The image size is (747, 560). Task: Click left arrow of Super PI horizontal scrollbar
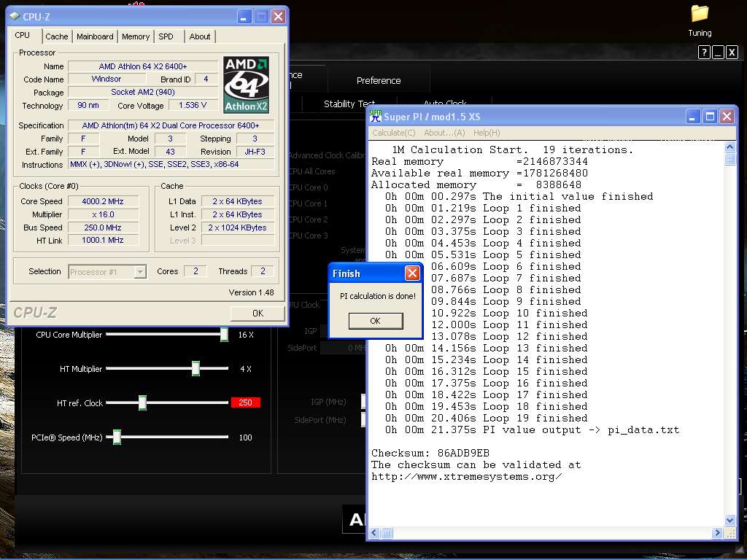click(374, 533)
